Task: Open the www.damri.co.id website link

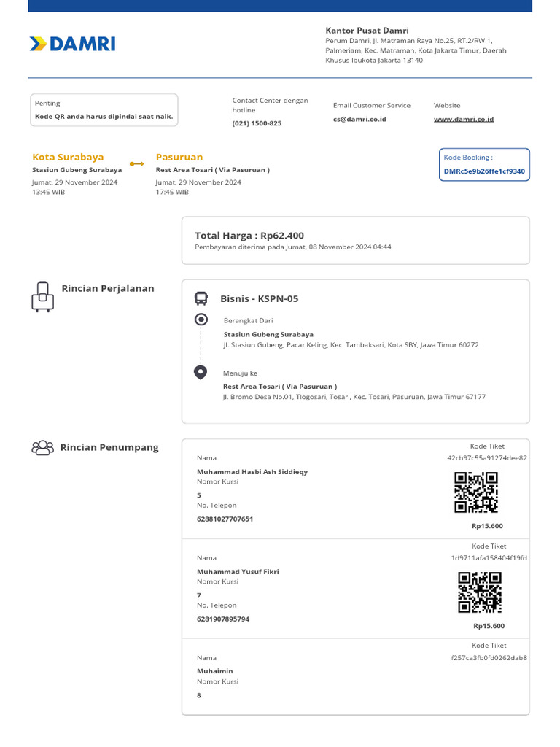Action: tap(463, 119)
